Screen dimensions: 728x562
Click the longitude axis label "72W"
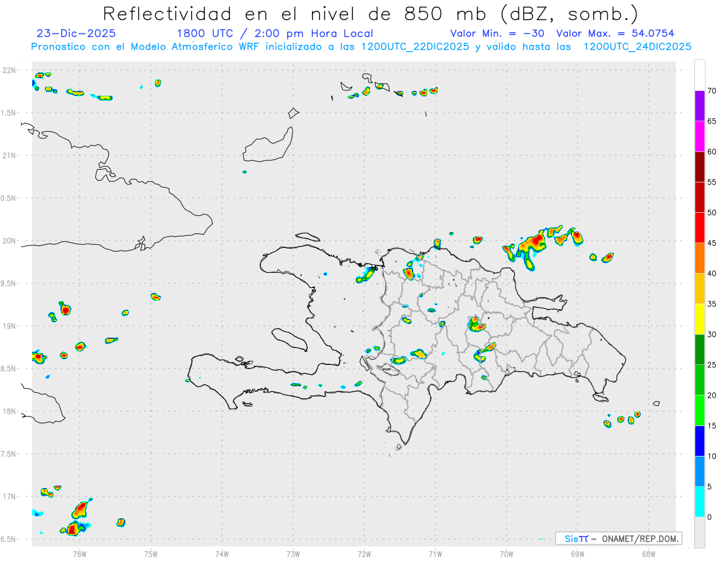pos(364,554)
